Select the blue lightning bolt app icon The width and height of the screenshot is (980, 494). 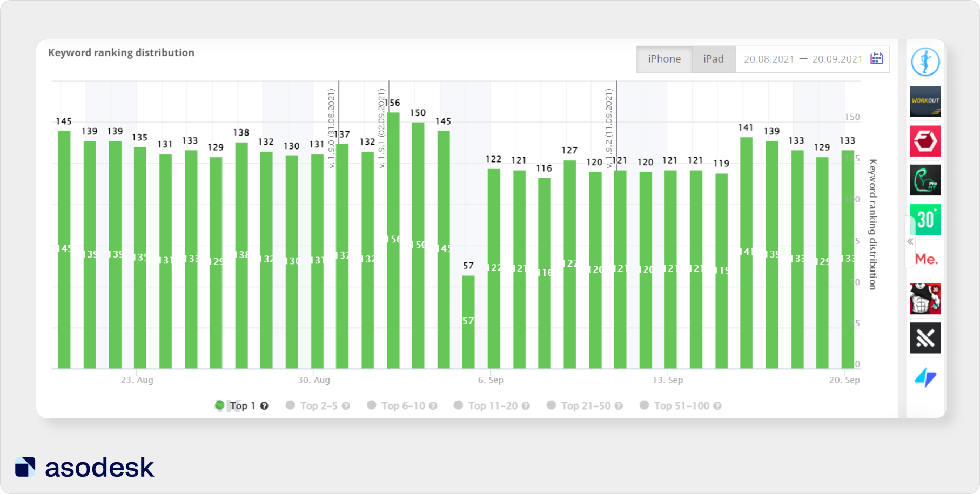(x=925, y=377)
